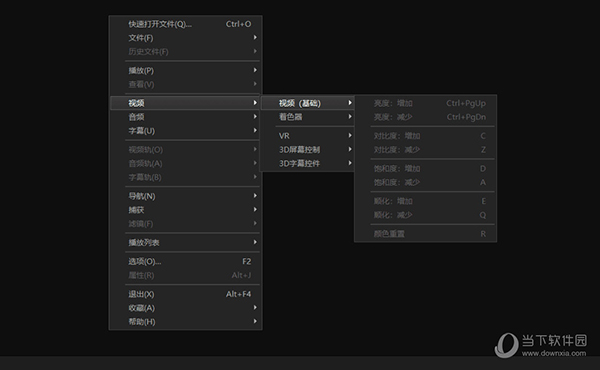
Task: Open the 字幕(U) submenu
Action: pos(186,130)
